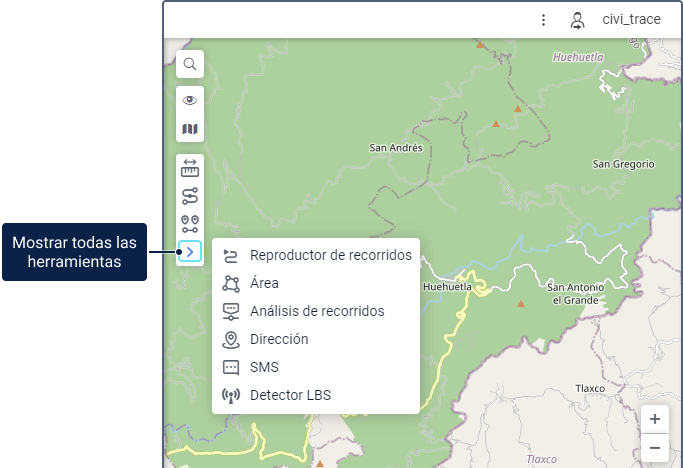Click the user account icon

[577, 20]
